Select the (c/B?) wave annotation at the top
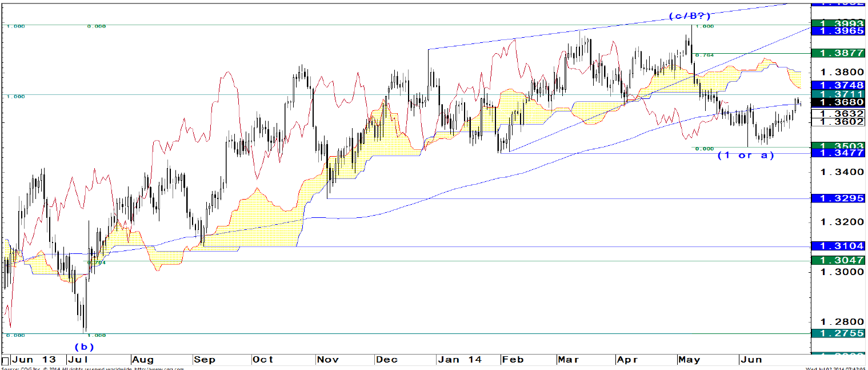Viewport: 868px width, 370px height. coord(693,17)
